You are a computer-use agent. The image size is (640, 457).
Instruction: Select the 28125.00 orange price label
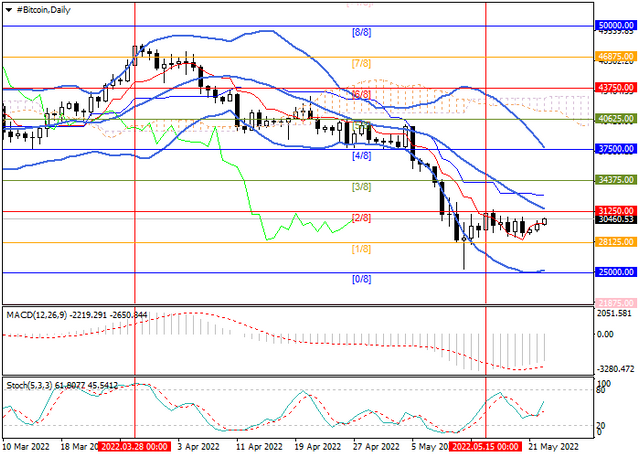[616, 242]
